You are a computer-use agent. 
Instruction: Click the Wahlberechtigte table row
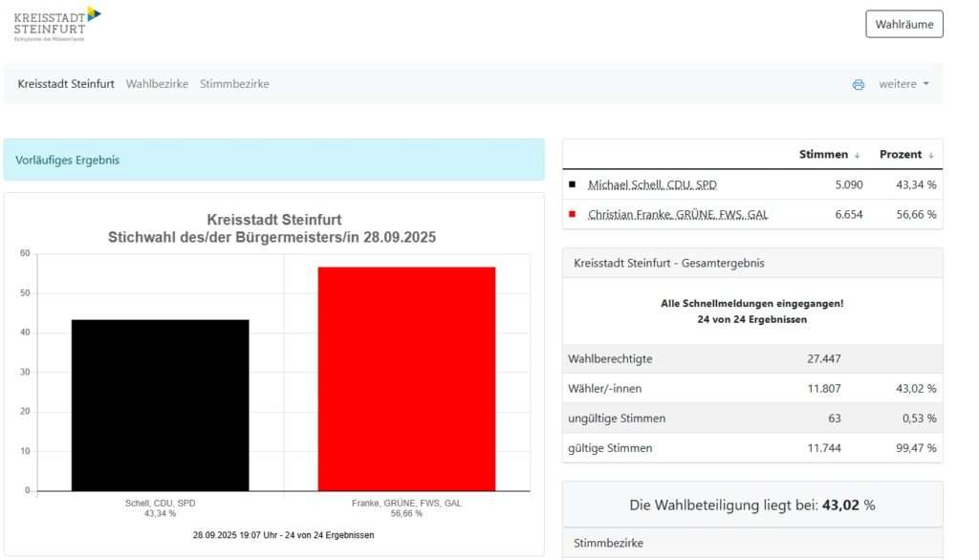click(751, 358)
